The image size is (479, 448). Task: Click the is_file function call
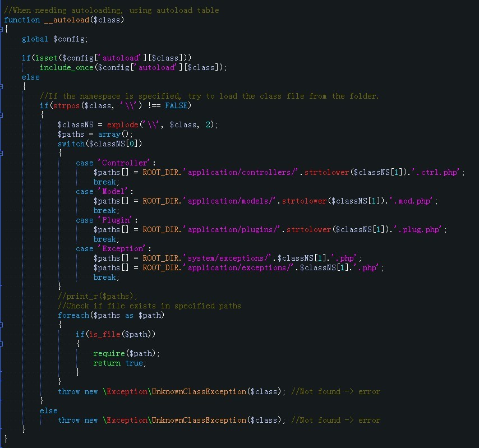104,334
